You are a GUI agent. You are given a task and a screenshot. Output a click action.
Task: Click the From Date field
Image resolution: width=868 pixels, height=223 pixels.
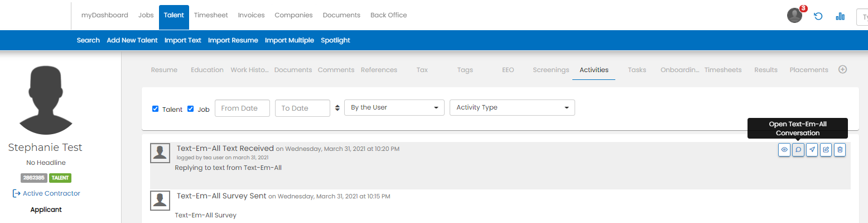click(x=243, y=108)
